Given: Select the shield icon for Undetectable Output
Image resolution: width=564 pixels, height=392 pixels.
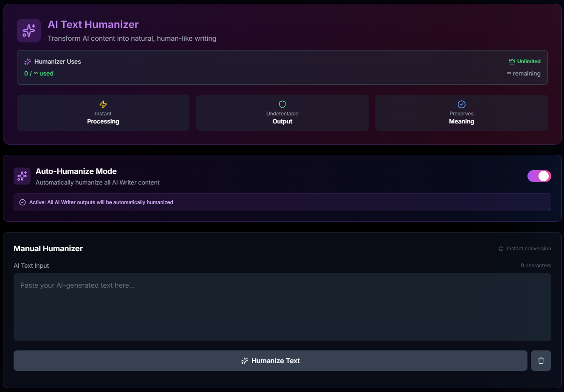Looking at the screenshot, I should point(282,104).
